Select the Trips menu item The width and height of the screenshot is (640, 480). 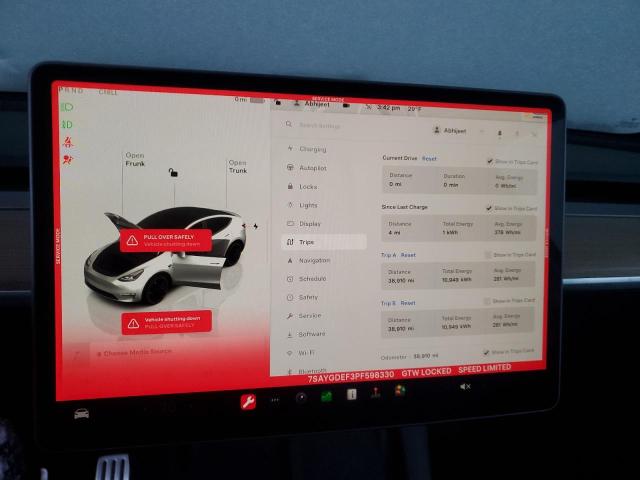(x=324, y=242)
